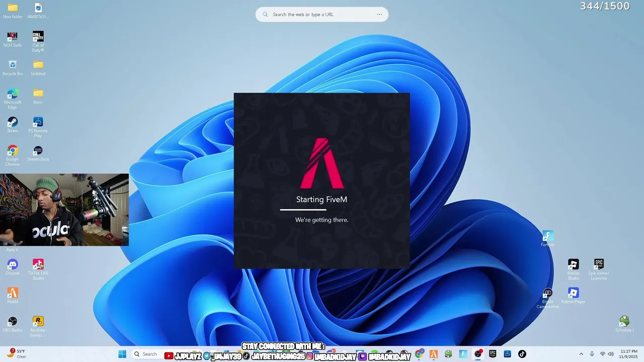Launch OBS Studio from the desktop
The width and height of the screenshot is (644, 362).
(x=13, y=324)
